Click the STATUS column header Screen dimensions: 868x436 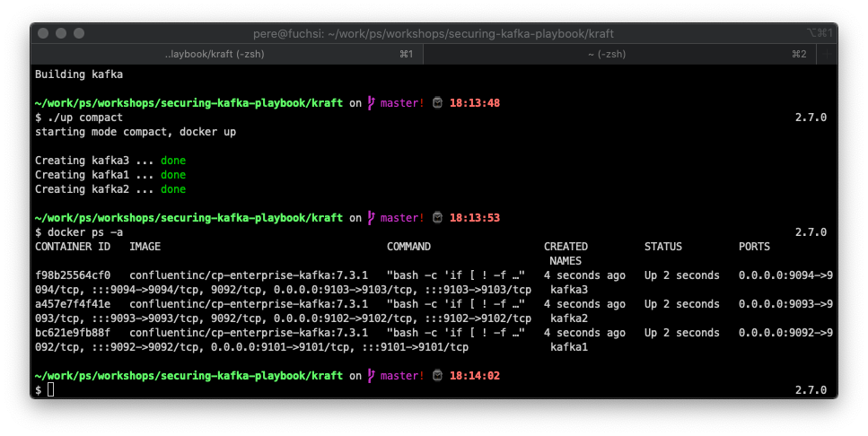663,247
